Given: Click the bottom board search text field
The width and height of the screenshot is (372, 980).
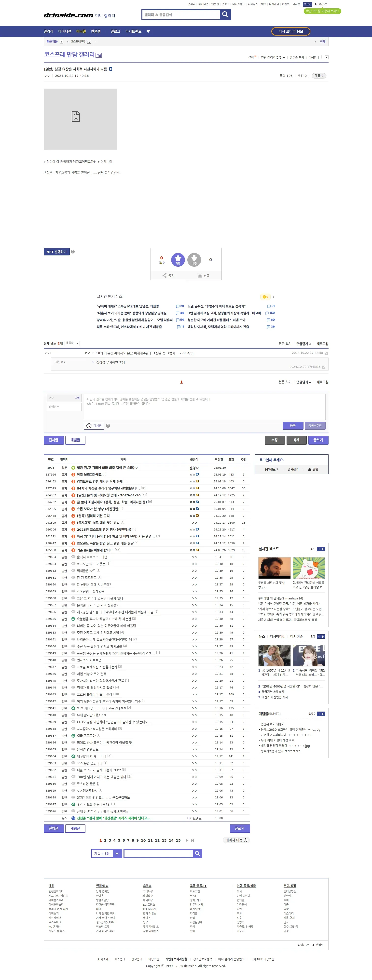Looking at the screenshot, I should pos(158,853).
